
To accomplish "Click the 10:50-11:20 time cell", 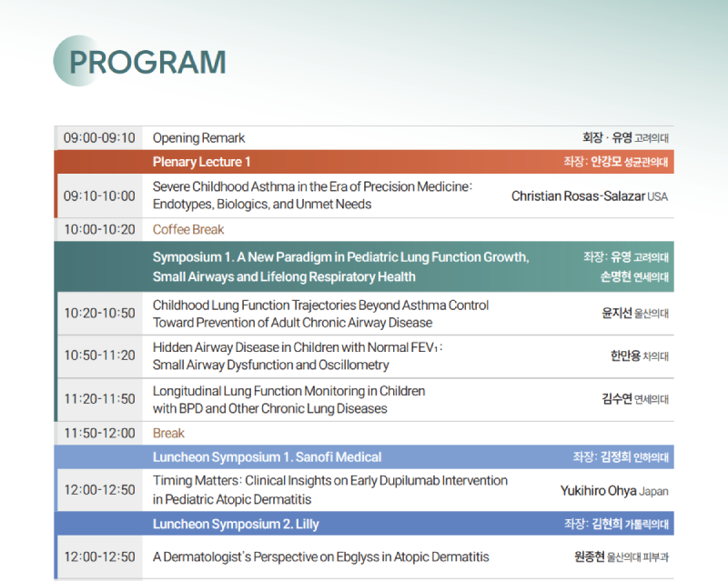I will 99,356.
